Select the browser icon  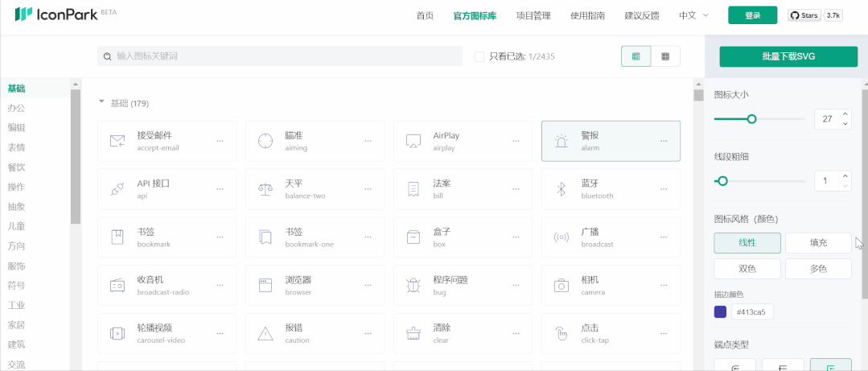265,286
